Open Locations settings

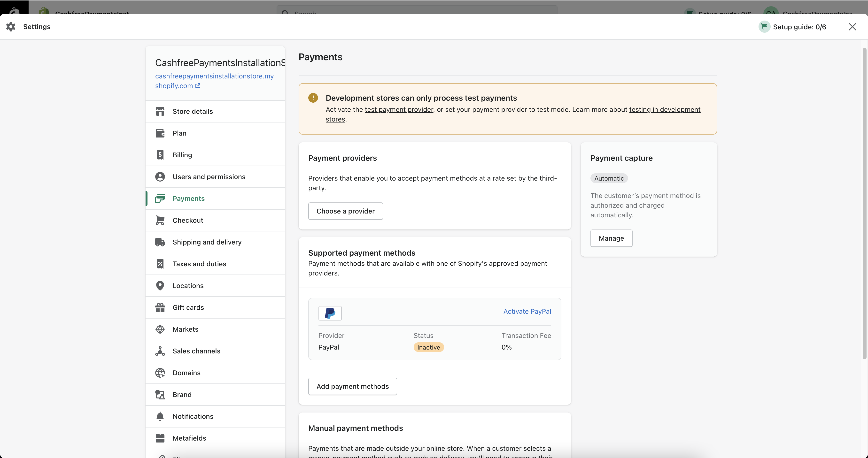pyautogui.click(x=215, y=286)
